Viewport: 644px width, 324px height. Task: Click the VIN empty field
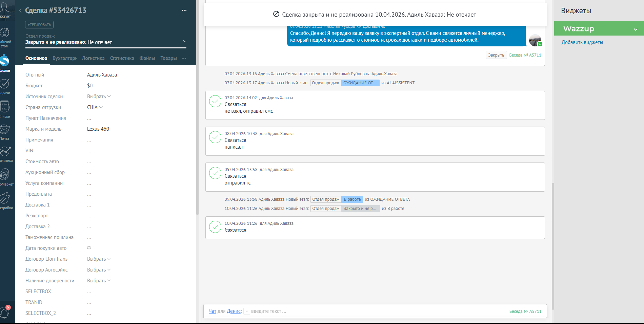(x=89, y=151)
